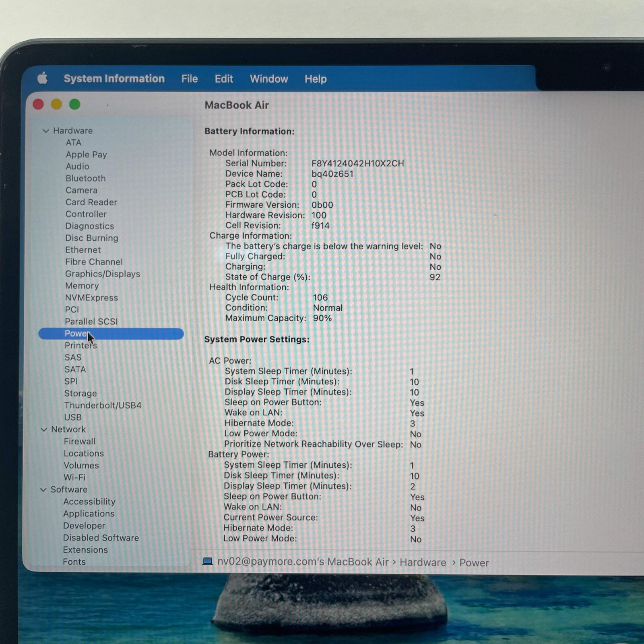Click Power in the bottom path bar
This screenshot has width=644, height=644.
[474, 563]
